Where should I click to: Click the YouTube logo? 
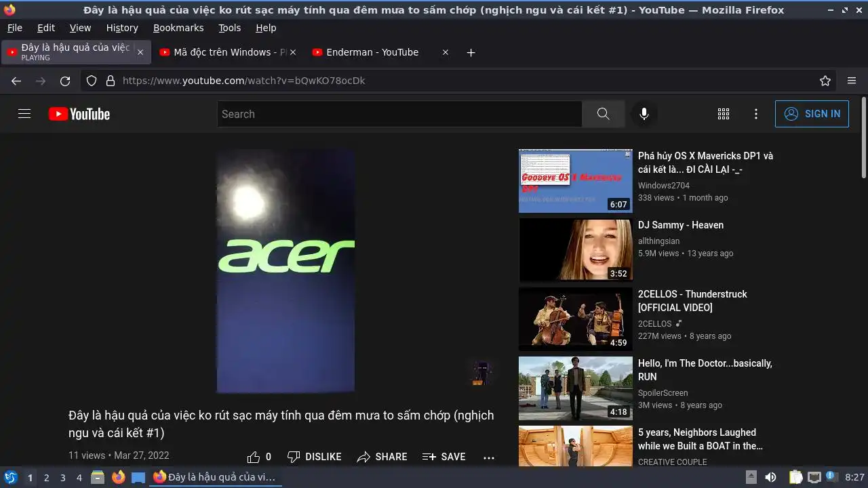click(79, 114)
